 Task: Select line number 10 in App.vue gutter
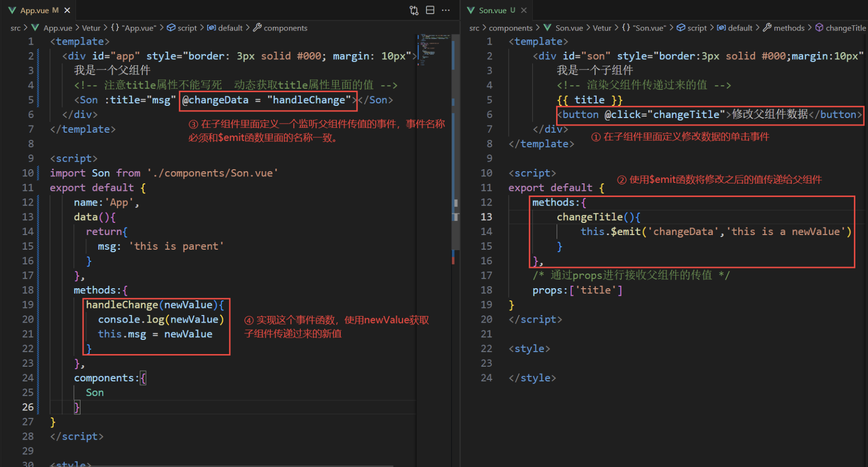(x=28, y=173)
